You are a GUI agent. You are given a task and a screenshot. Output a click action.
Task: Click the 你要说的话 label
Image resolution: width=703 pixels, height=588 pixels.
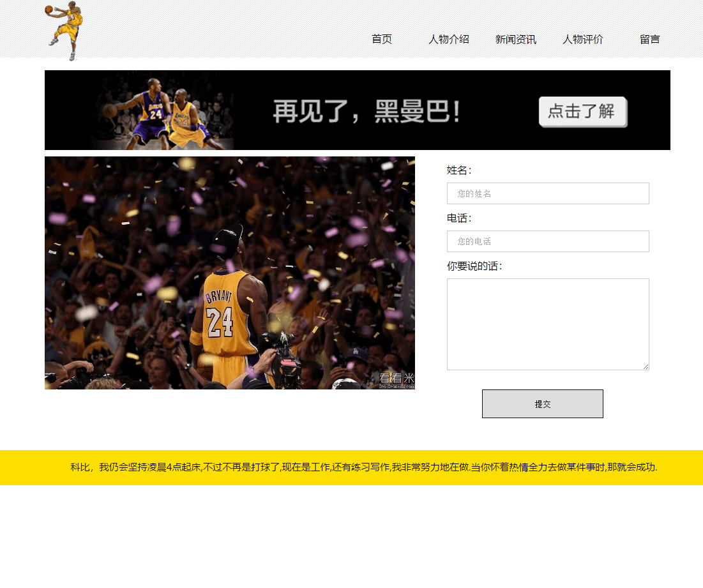click(x=474, y=266)
